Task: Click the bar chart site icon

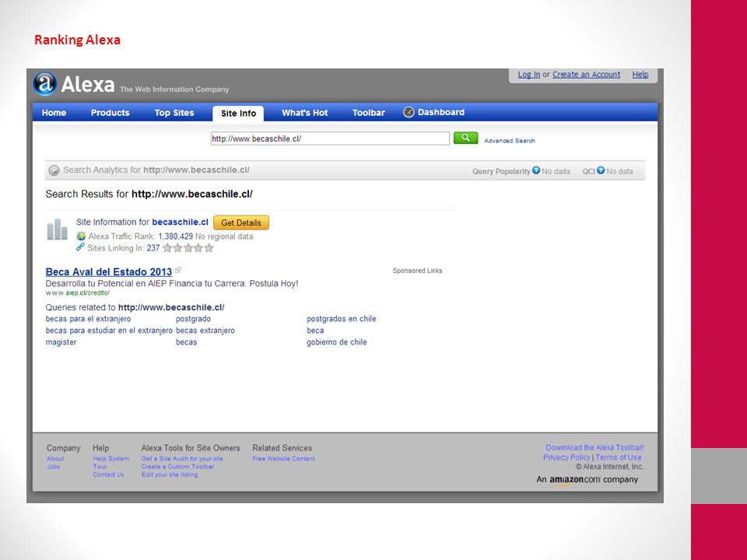Action: point(57,229)
